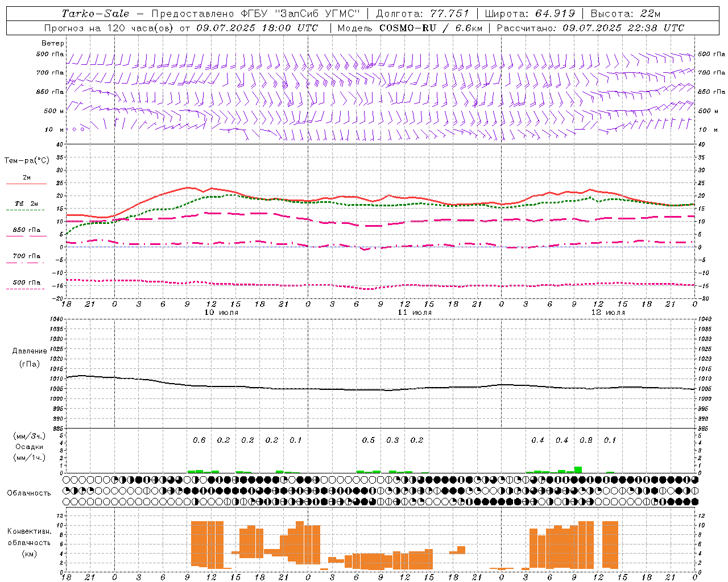
Task: Click the 0.6 precipitation amount value
Action: pos(199,440)
